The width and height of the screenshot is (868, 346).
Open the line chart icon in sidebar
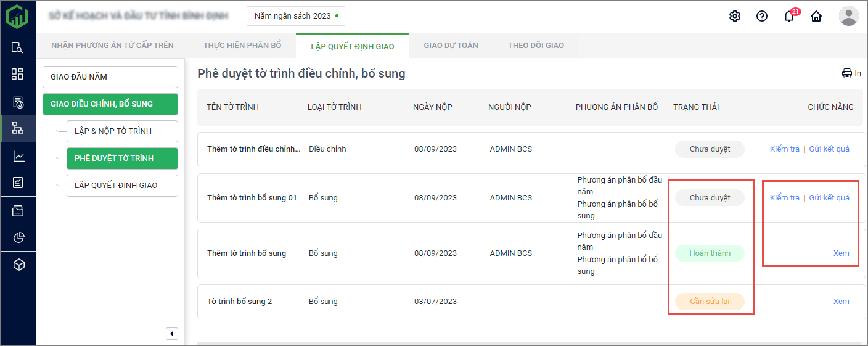pos(18,156)
